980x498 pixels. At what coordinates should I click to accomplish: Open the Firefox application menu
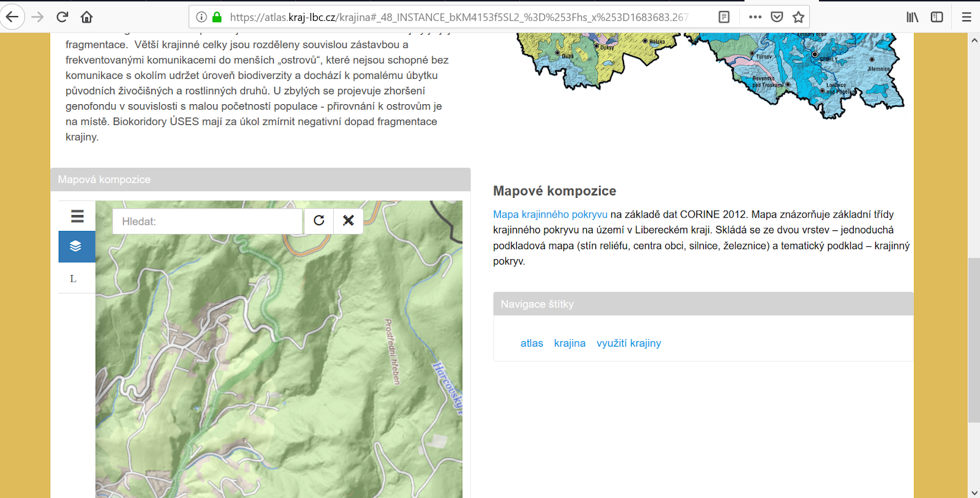pos(967,17)
